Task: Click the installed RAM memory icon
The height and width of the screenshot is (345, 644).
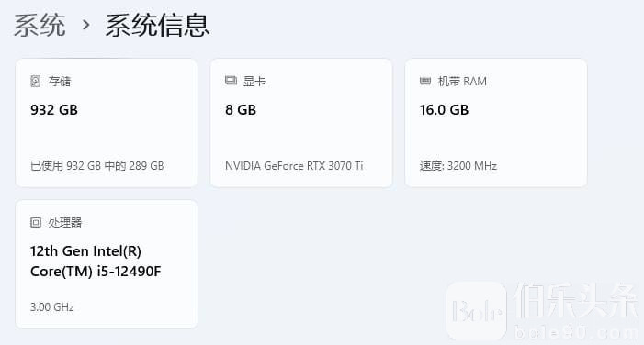Action: 425,81
